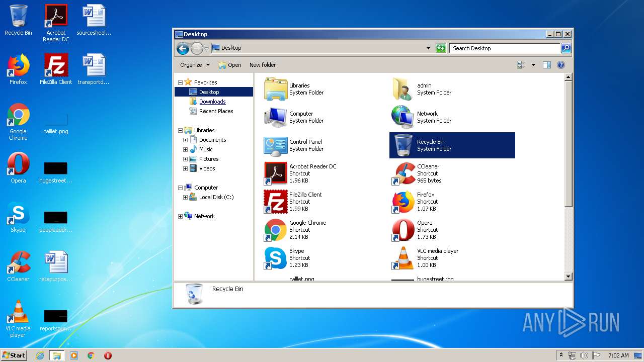Screen dimensions: 644x362
Task: Select the Skype icon on the desktop
Action: point(18,213)
